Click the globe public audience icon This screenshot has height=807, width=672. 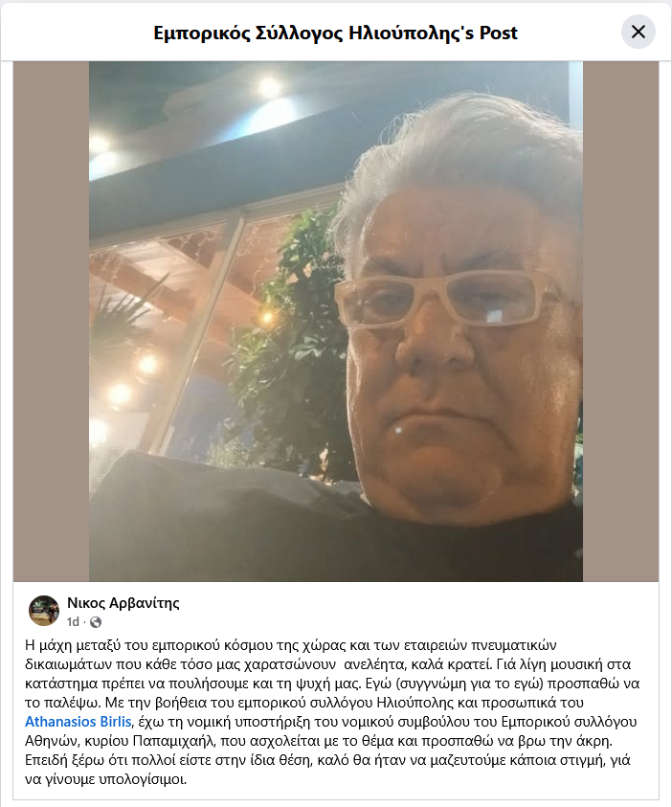tap(95, 622)
